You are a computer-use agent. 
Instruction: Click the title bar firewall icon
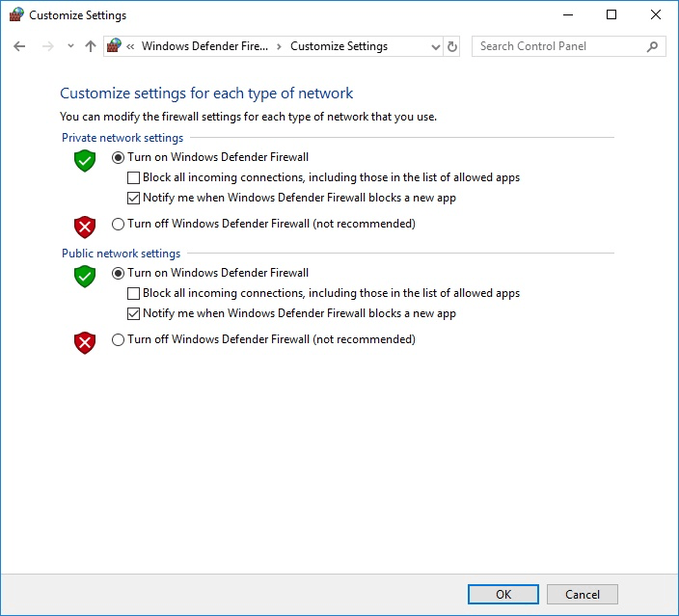[x=16, y=14]
